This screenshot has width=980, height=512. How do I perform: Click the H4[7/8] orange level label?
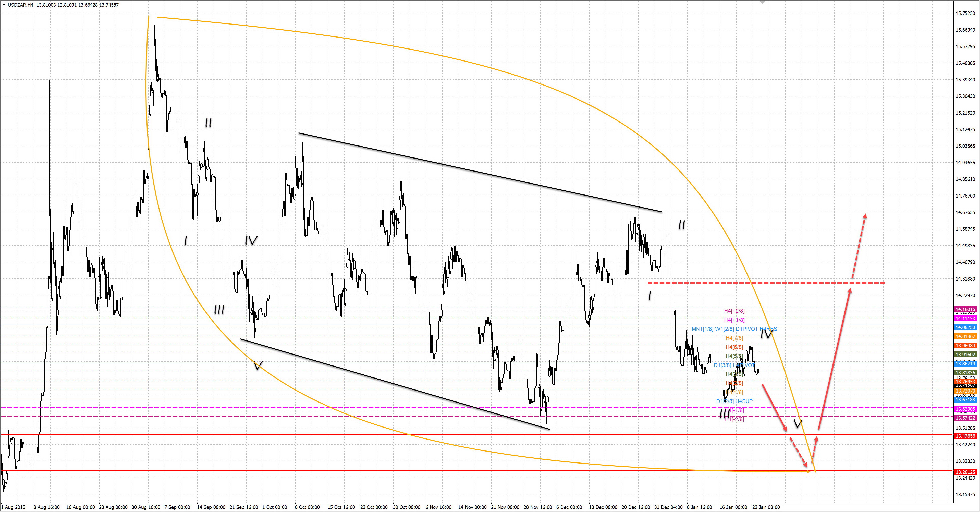click(734, 338)
